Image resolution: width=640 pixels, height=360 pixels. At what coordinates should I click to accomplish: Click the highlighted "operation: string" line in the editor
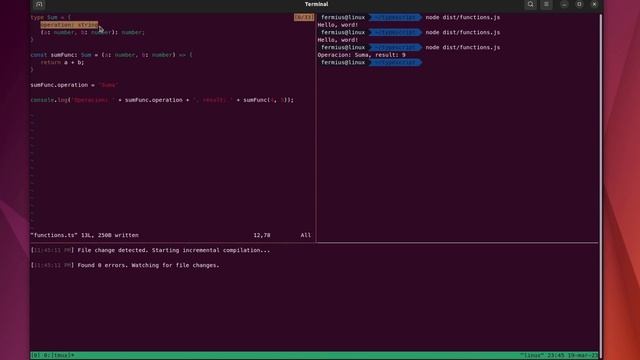click(x=69, y=25)
